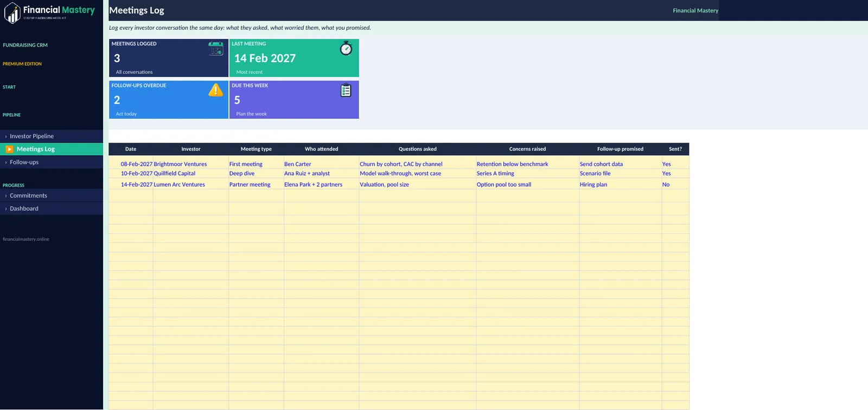Click the Meeting type column header
Viewport: 868px width, 410px height.
(x=256, y=149)
